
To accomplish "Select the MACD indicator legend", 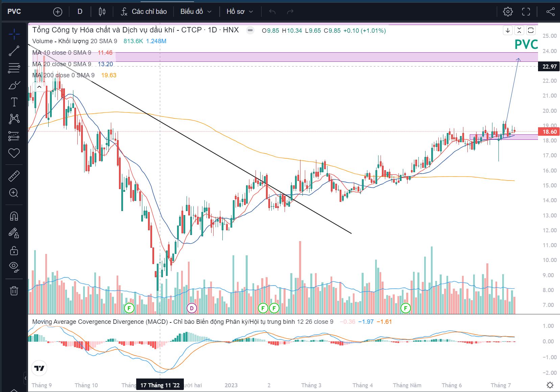I will [x=183, y=322].
